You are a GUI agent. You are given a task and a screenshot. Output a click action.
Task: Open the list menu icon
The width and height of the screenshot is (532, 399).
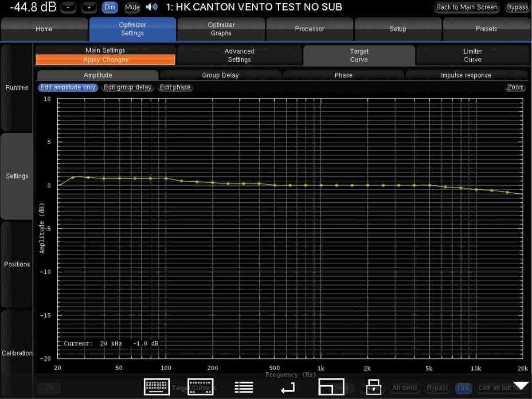(244, 387)
